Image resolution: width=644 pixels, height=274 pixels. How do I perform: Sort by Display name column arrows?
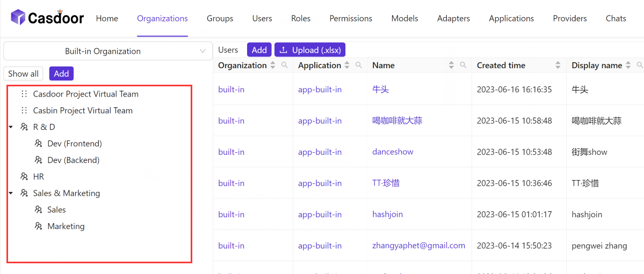click(x=628, y=65)
